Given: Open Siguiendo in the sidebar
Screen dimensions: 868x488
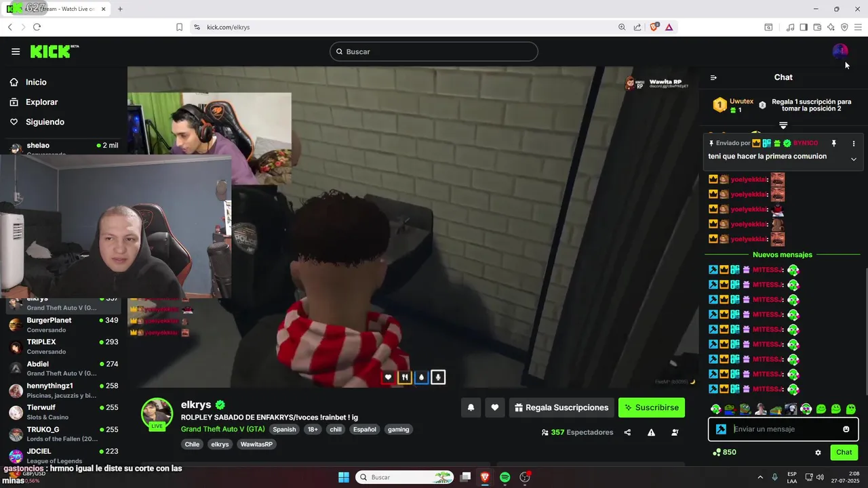Looking at the screenshot, I should coord(45,122).
